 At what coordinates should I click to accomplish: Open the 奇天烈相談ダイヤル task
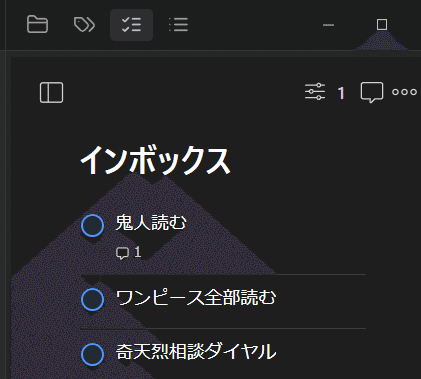[196, 352]
